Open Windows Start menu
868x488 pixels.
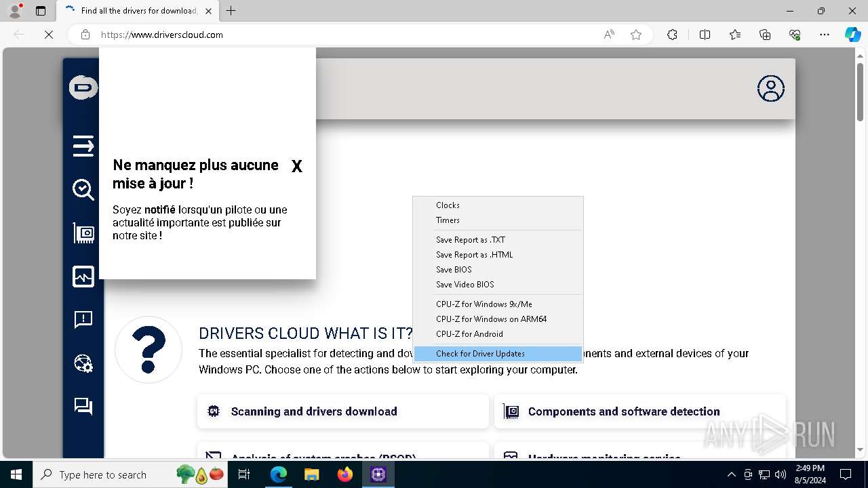click(x=16, y=474)
